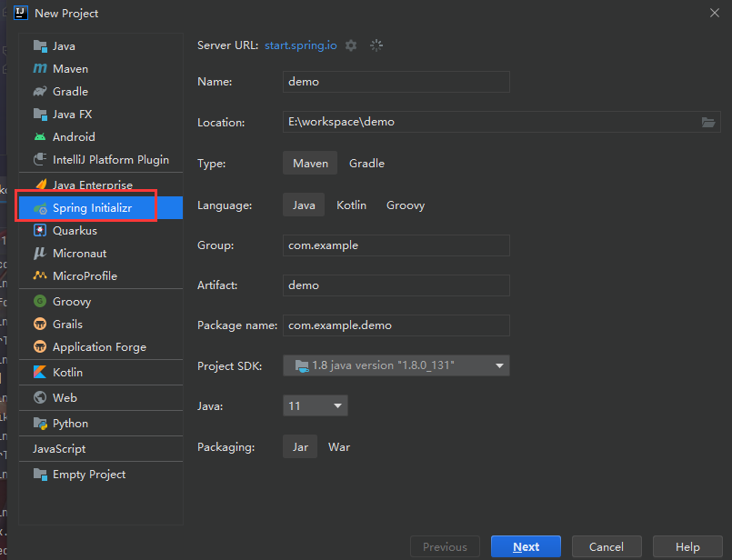732x560 pixels.
Task: Browse for Location with folder icon
Action: [708, 122]
